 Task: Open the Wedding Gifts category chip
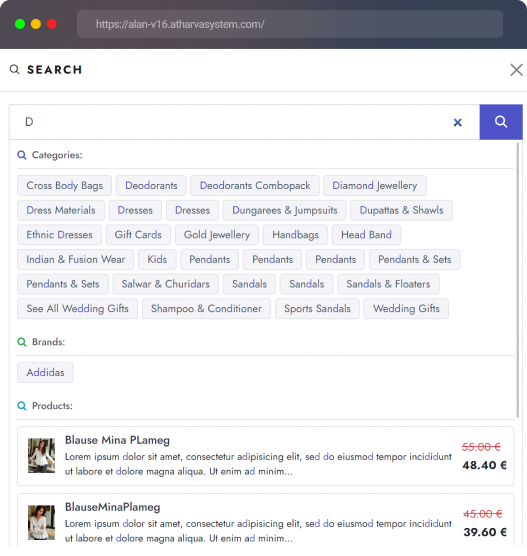[406, 309]
